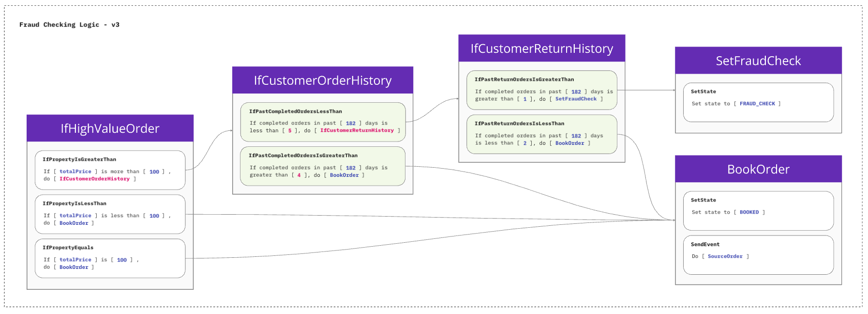This screenshot has width=868, height=314.
Task: Click the FRAUD_CHECK state value
Action: (x=757, y=104)
